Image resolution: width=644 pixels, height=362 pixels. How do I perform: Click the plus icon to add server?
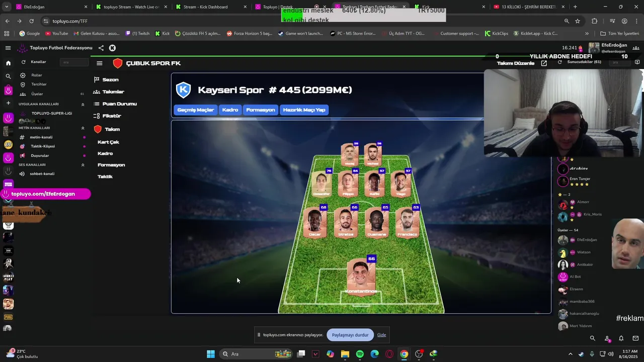(8, 103)
